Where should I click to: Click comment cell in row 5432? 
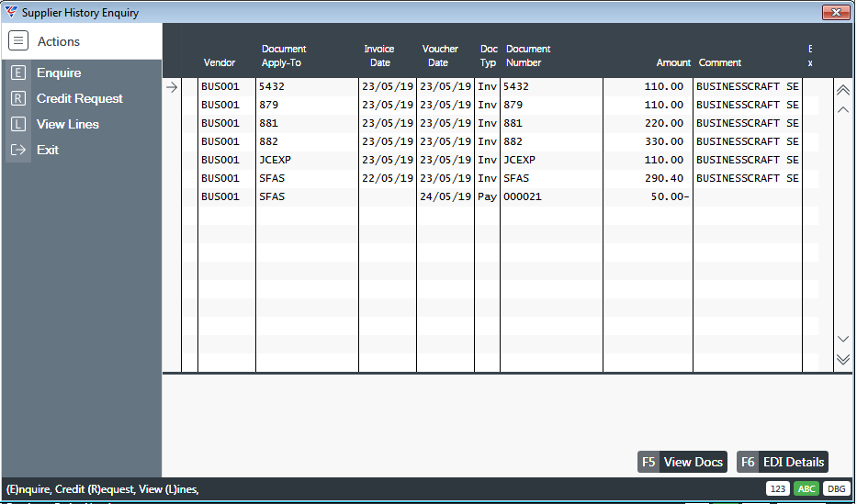pos(747,86)
